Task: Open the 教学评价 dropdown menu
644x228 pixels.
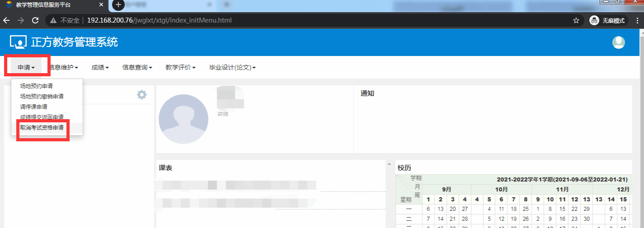Action: coord(180,67)
